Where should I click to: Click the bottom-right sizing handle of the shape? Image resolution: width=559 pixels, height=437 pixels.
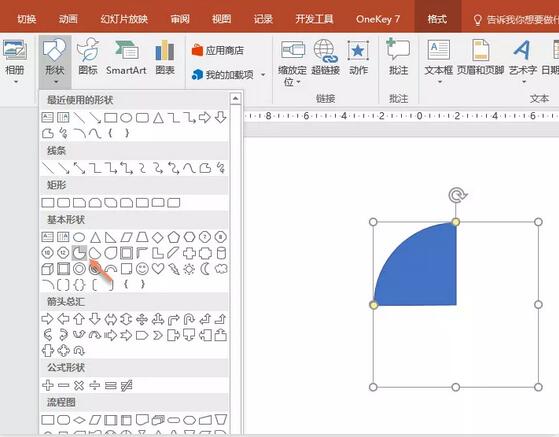(538, 387)
